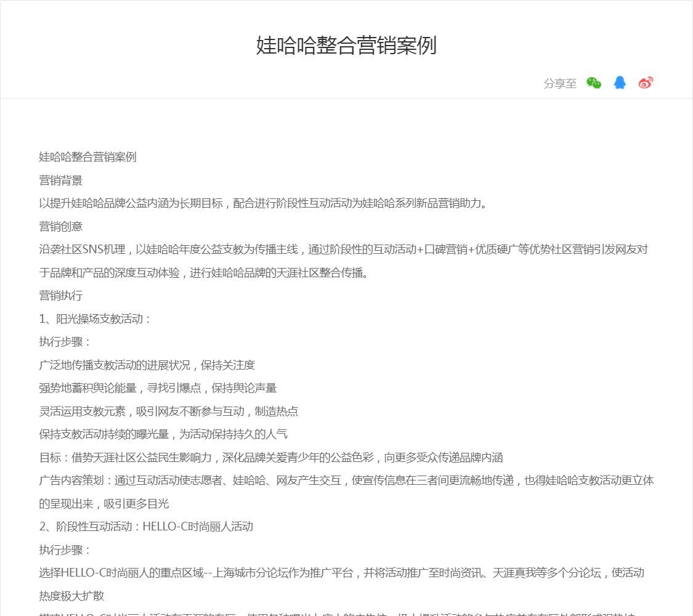Click the line 强势地蓄积舆论能量
693x616 pixels.
(158, 388)
